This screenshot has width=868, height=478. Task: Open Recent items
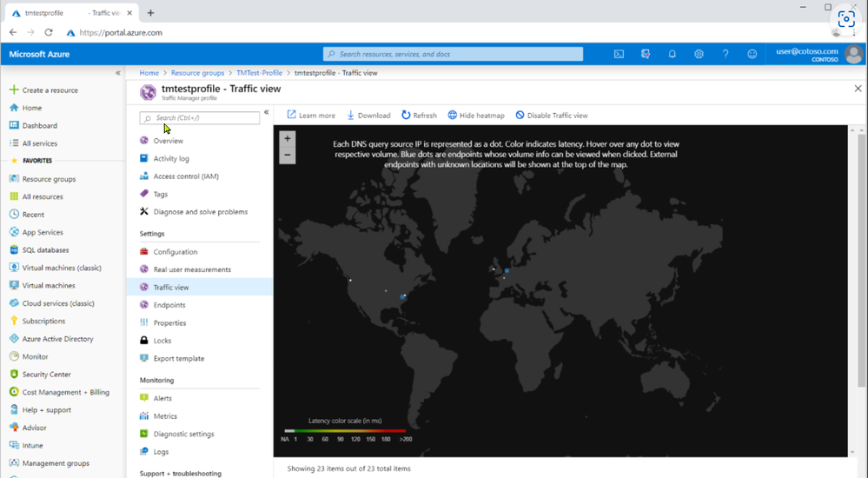pos(27,215)
